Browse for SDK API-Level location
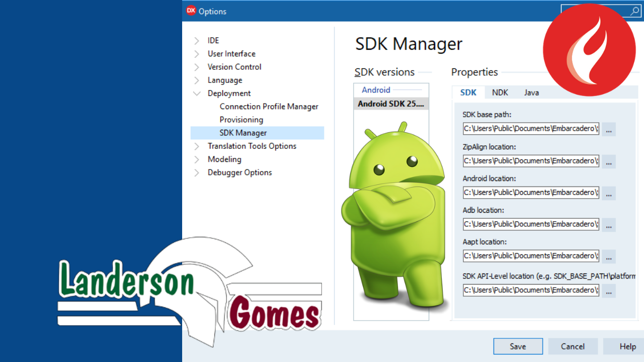The image size is (644, 362). (x=609, y=291)
